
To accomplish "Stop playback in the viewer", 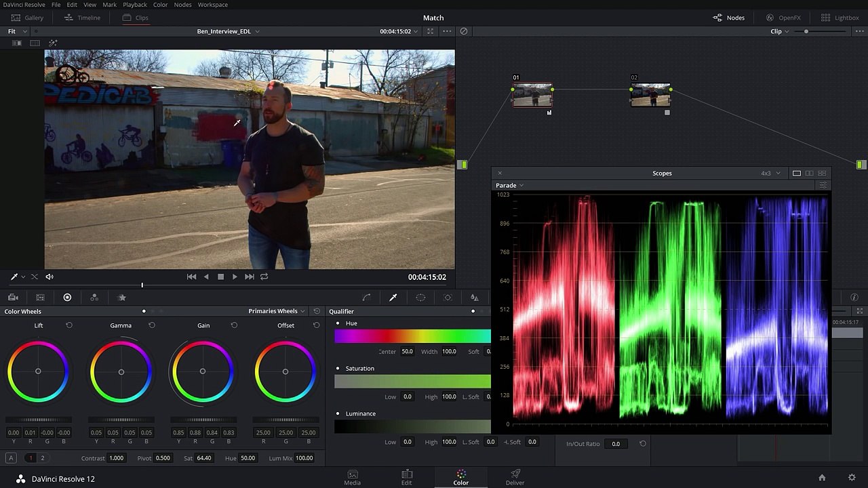I will [x=220, y=277].
